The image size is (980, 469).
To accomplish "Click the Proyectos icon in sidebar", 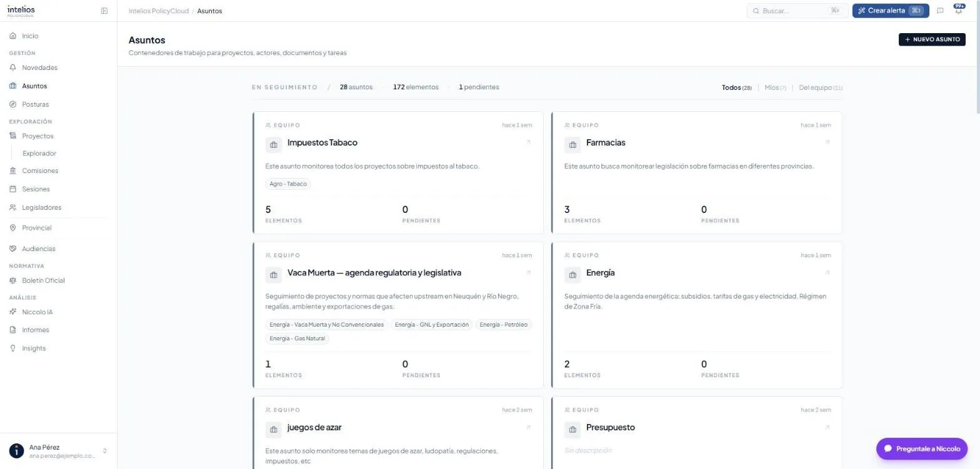I will coord(13,136).
